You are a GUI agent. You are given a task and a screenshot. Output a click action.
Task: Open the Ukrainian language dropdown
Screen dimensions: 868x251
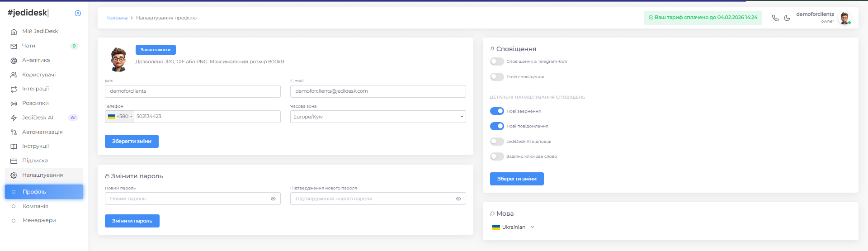(x=514, y=227)
